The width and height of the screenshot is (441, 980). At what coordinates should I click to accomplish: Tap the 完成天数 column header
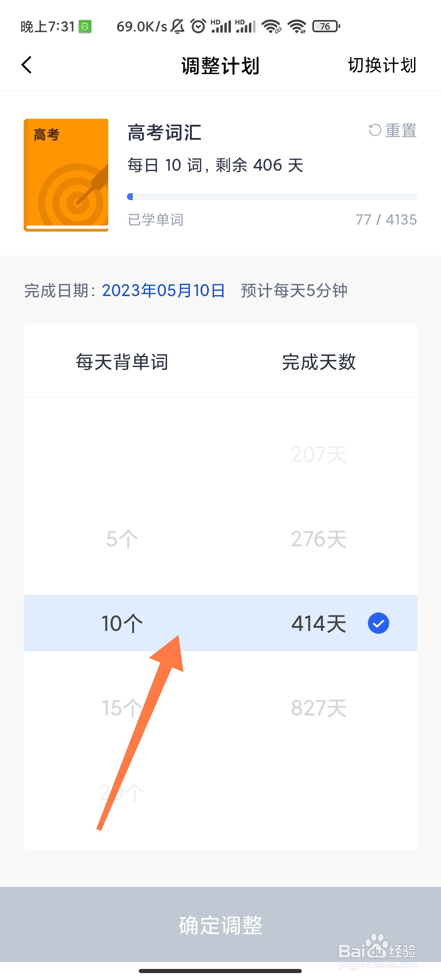coord(318,362)
